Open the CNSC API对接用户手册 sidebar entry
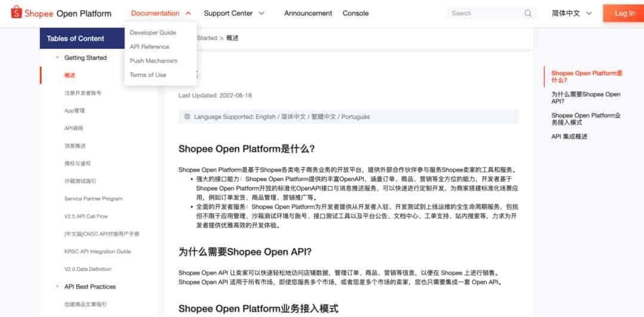Image resolution: width=644 pixels, height=317 pixels. pyautogui.click(x=102, y=234)
